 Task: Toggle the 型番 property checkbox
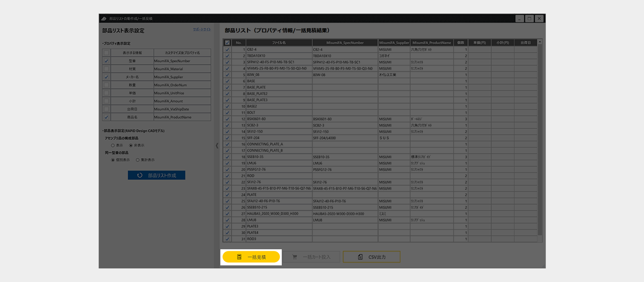106,61
